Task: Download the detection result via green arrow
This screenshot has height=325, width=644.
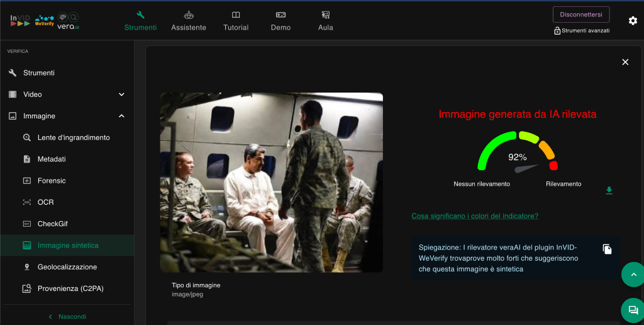Action: pos(609,191)
